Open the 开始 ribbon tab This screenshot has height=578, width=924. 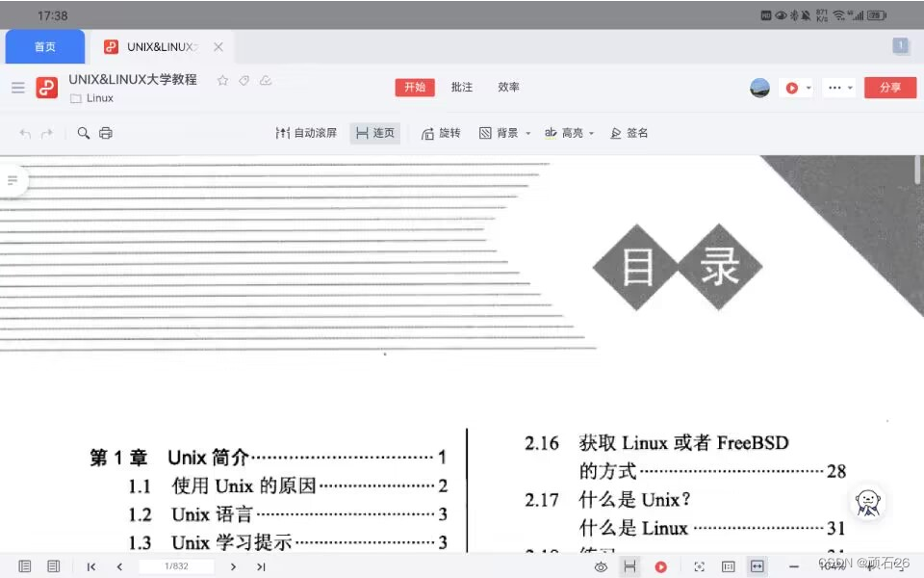pyautogui.click(x=415, y=88)
